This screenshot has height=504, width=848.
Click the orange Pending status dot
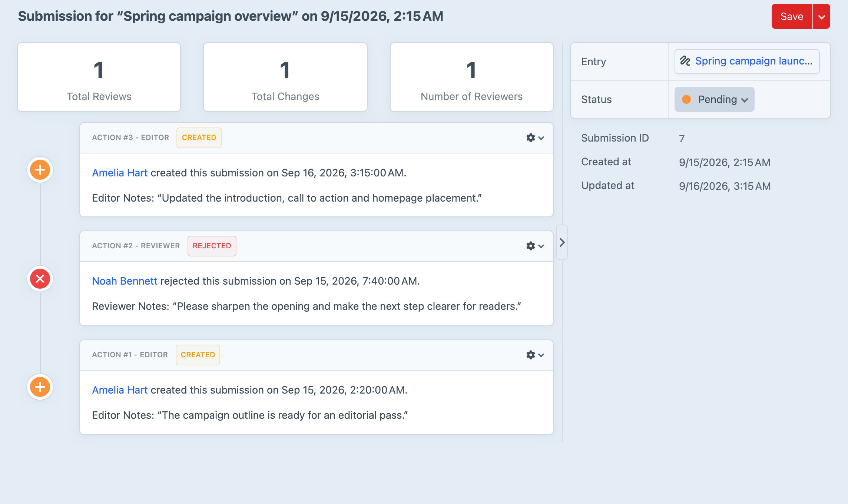pos(686,99)
